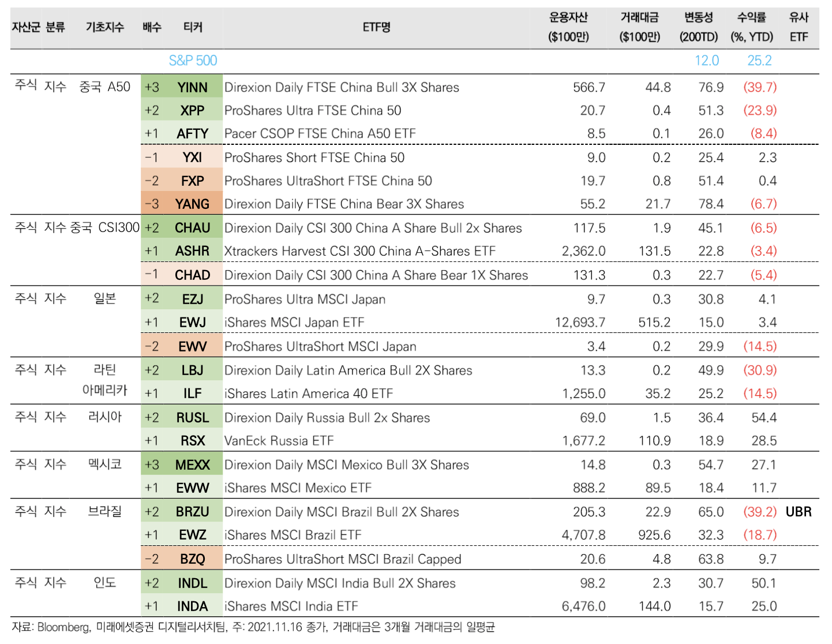
Task: Click the 일본 index label
Action: [x=105, y=298]
